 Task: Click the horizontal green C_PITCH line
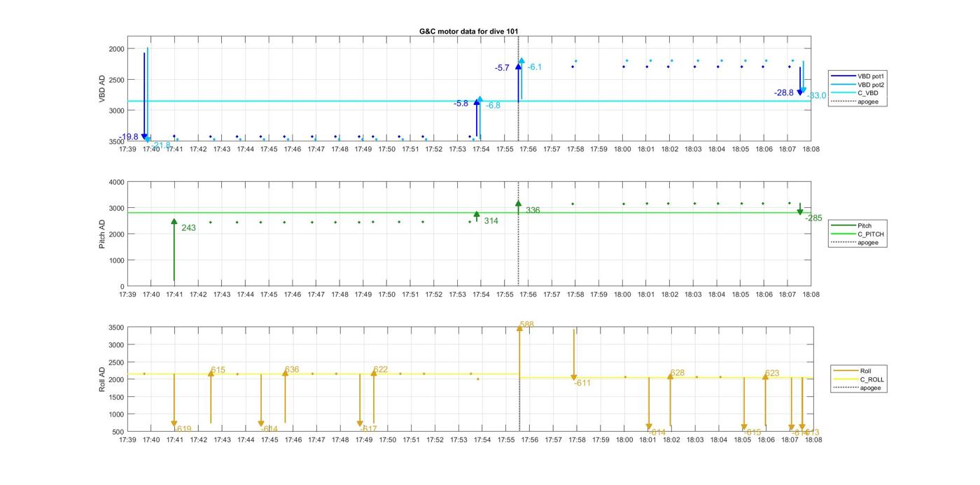pos(469,213)
